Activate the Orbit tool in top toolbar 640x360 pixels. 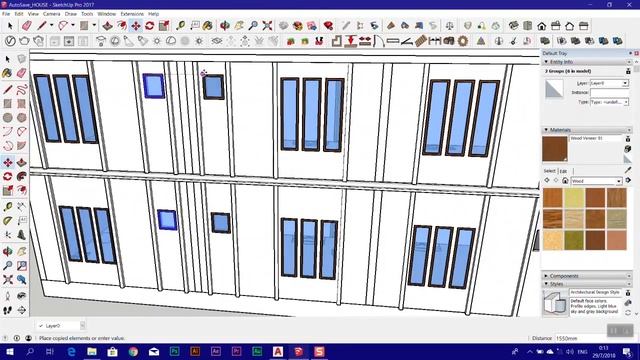pyautogui.click(x=224, y=26)
